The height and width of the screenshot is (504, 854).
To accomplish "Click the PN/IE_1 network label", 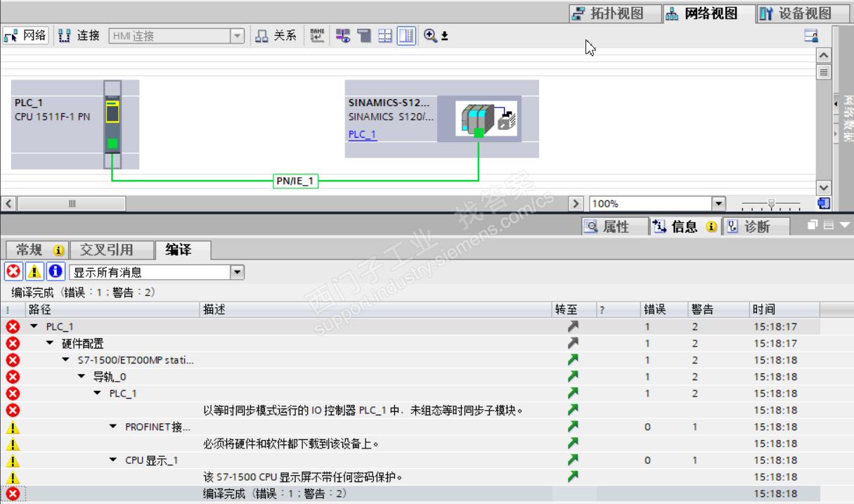I will coord(295,181).
